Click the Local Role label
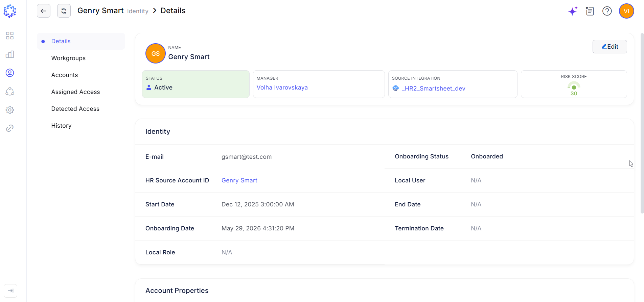Viewport: 644px width, 302px height. (x=160, y=252)
